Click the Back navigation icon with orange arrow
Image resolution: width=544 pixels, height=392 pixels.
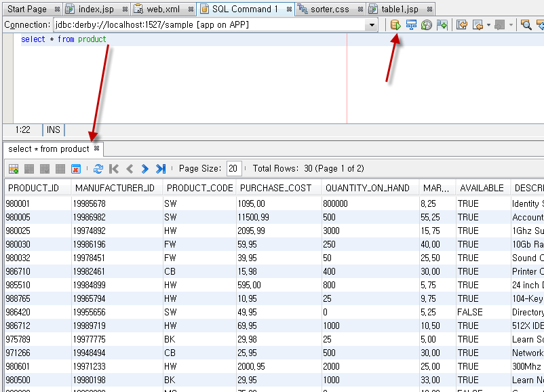click(478, 25)
